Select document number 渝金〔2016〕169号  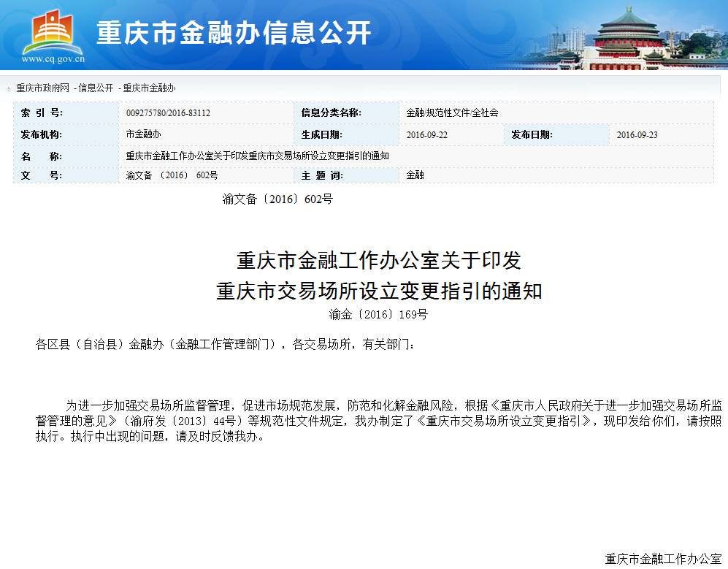378,315
